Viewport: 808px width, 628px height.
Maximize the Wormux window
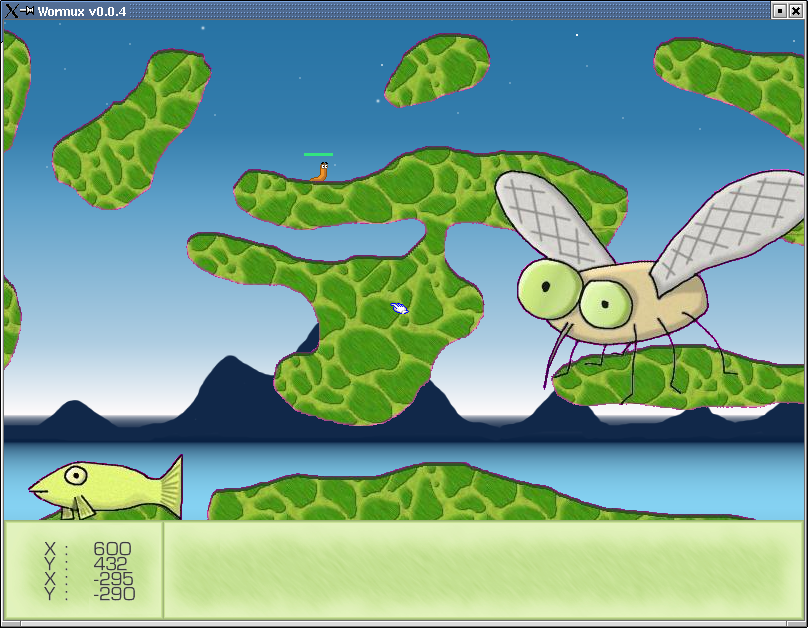tap(779, 10)
